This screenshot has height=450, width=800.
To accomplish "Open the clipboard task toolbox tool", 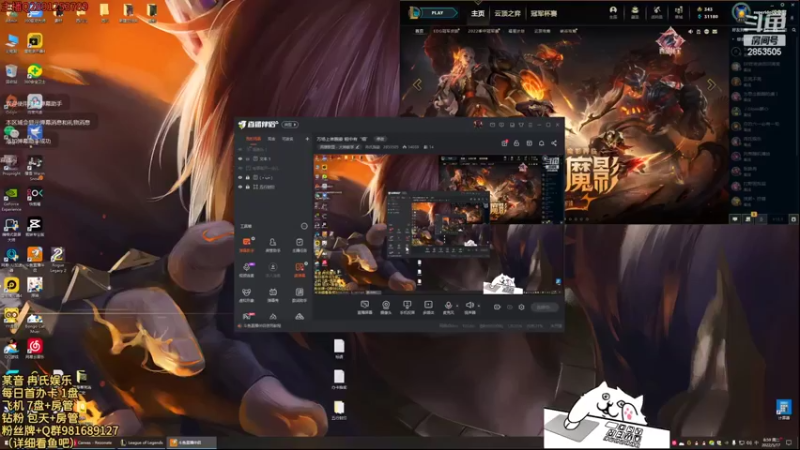I will pyautogui.click(x=299, y=244).
